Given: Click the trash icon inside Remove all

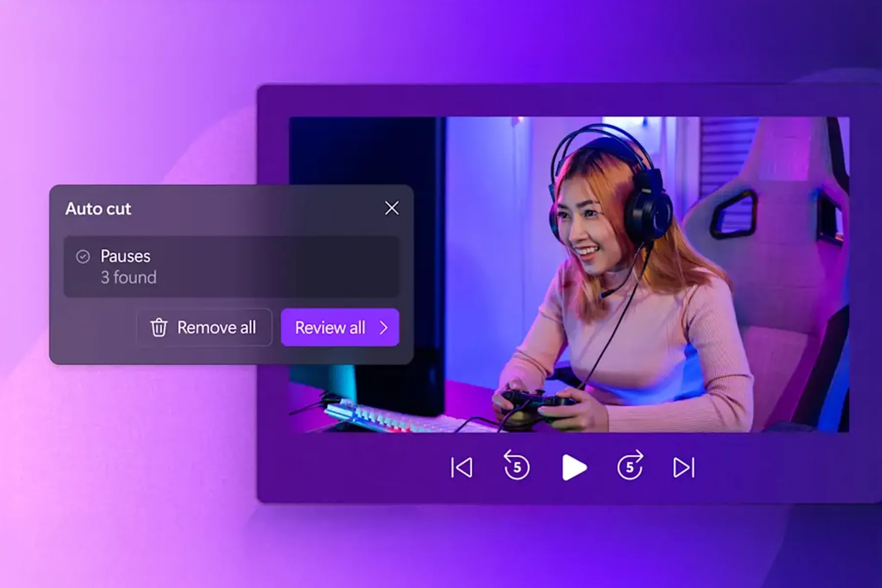Looking at the screenshot, I should [158, 328].
